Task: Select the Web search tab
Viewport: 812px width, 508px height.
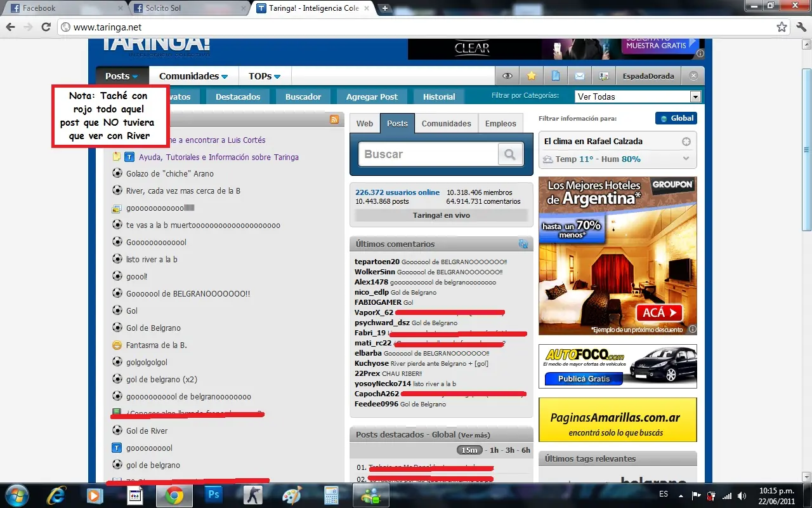Action: coord(365,123)
